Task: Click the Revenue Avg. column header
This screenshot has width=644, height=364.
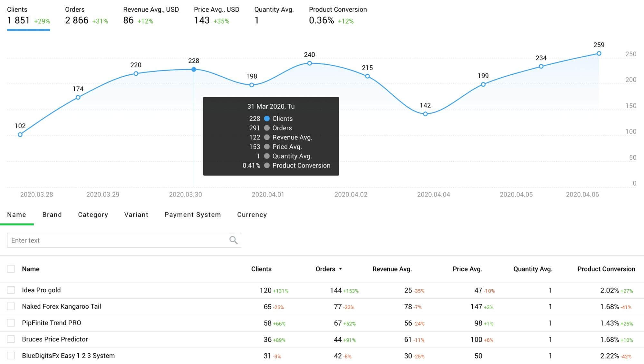Action: (392, 269)
